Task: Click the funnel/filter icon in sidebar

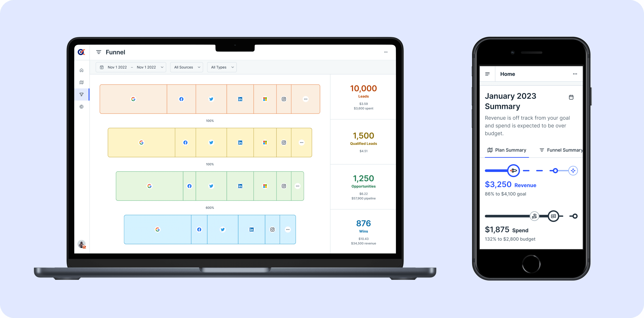Action: (82, 95)
